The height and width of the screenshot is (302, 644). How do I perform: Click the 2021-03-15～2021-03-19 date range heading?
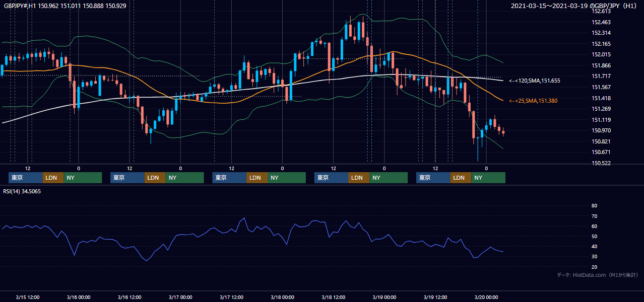click(x=574, y=6)
